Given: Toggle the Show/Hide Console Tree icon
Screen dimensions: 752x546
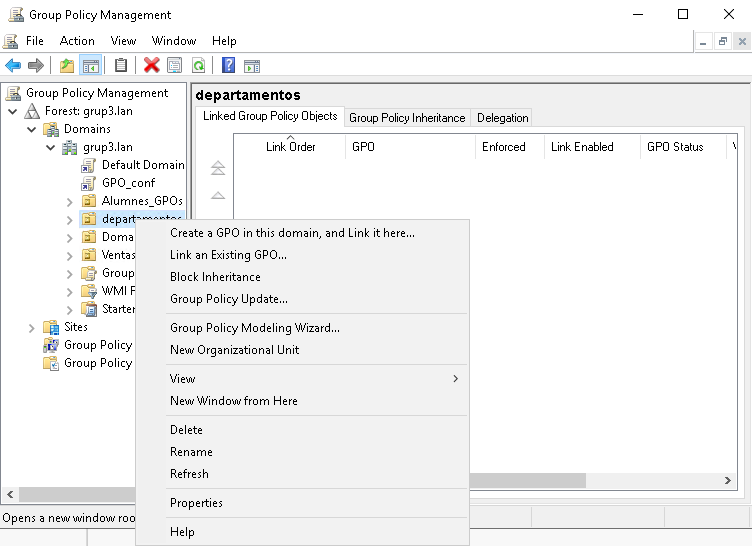Looking at the screenshot, I should point(90,66).
